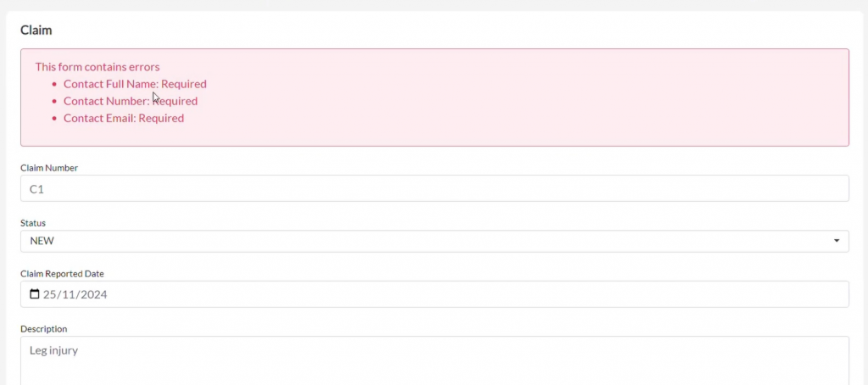Image resolution: width=868 pixels, height=385 pixels.
Task: Click the Contact Number required error
Action: point(131,101)
